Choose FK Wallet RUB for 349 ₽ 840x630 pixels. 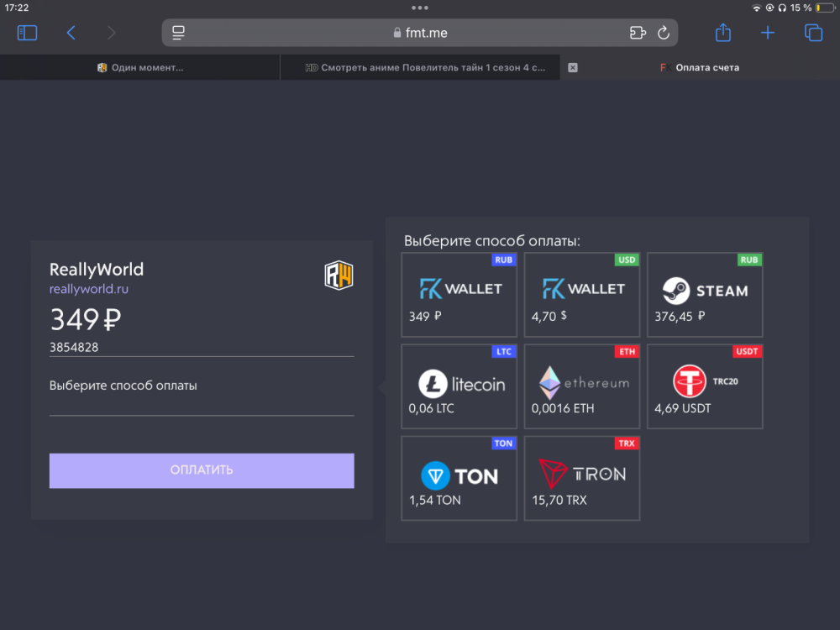(459, 295)
